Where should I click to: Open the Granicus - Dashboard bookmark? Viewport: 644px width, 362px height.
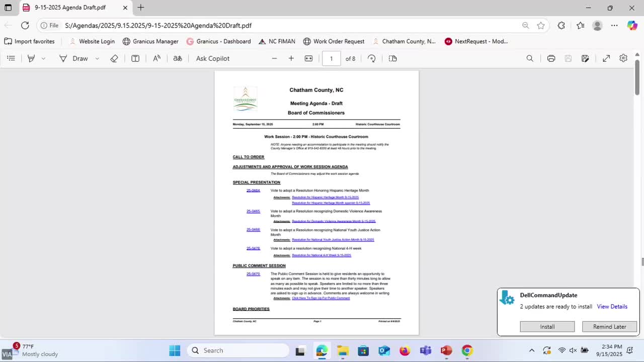[x=218, y=41]
